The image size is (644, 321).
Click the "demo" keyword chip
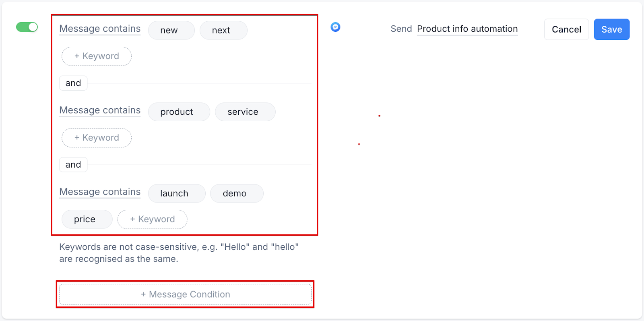coord(236,193)
